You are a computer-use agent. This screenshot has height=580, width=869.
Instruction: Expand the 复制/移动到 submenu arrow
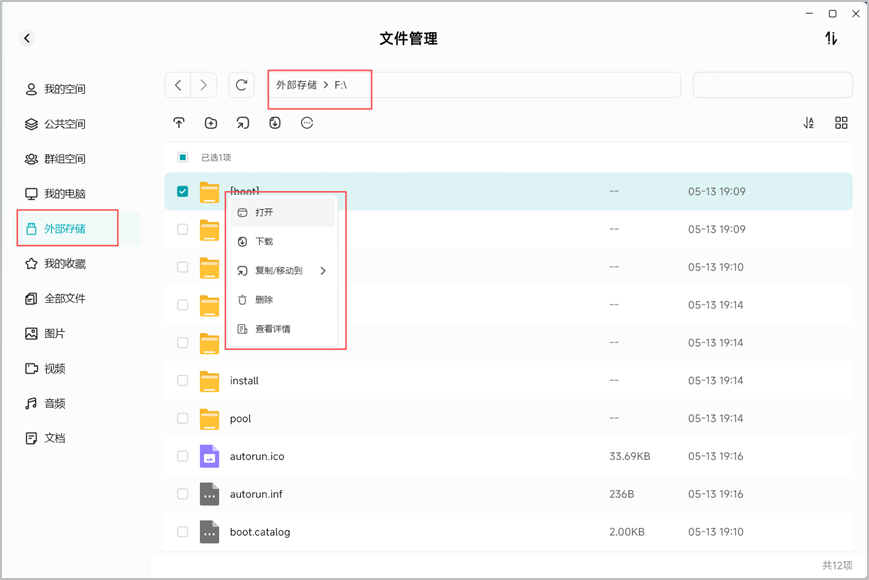(x=323, y=271)
